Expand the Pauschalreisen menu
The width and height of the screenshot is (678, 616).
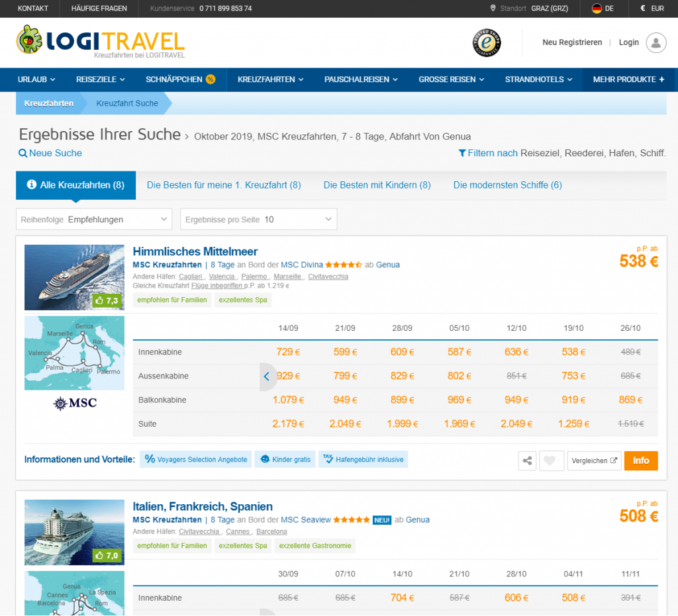coord(361,79)
